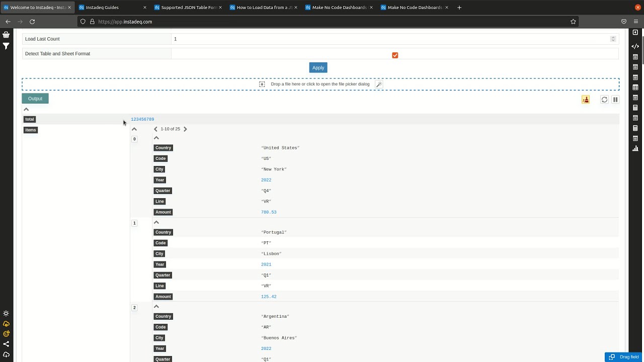Image resolution: width=644 pixels, height=362 pixels.
Task: Click the index 1 badge
Action: point(134,223)
